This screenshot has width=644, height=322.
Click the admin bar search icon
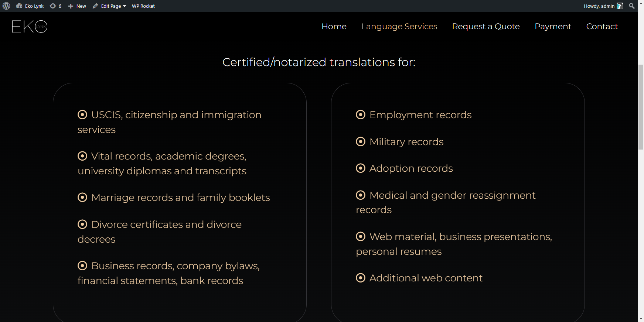pyautogui.click(x=632, y=6)
